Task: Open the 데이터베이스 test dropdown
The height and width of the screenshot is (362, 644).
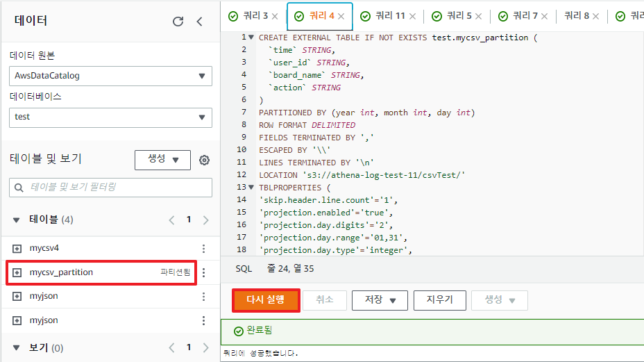Action: click(x=110, y=117)
